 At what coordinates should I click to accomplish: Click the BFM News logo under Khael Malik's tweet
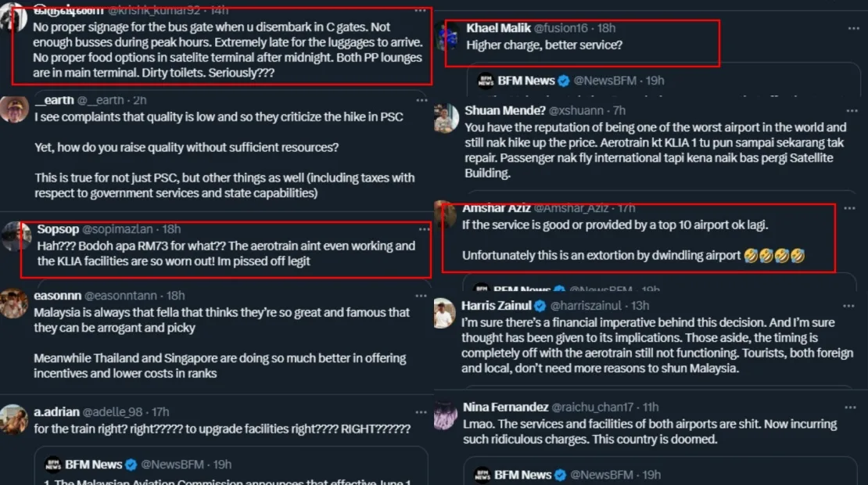[486, 81]
